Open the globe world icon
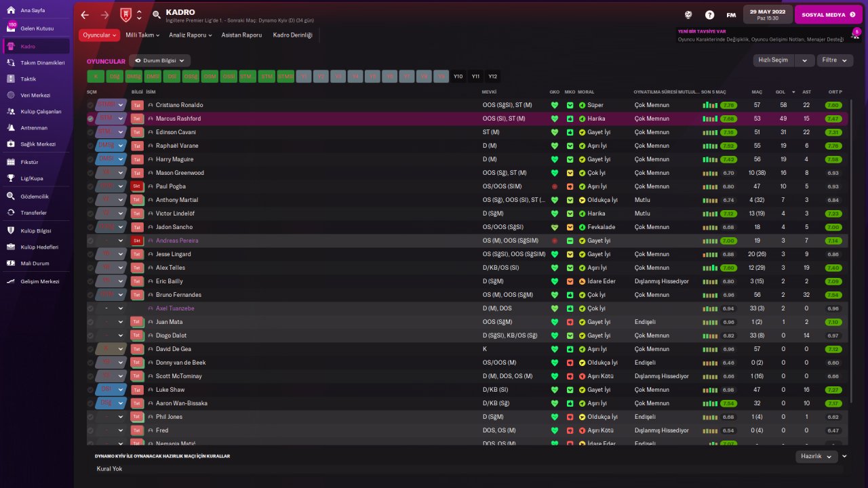This screenshot has width=868, height=488. 688,14
